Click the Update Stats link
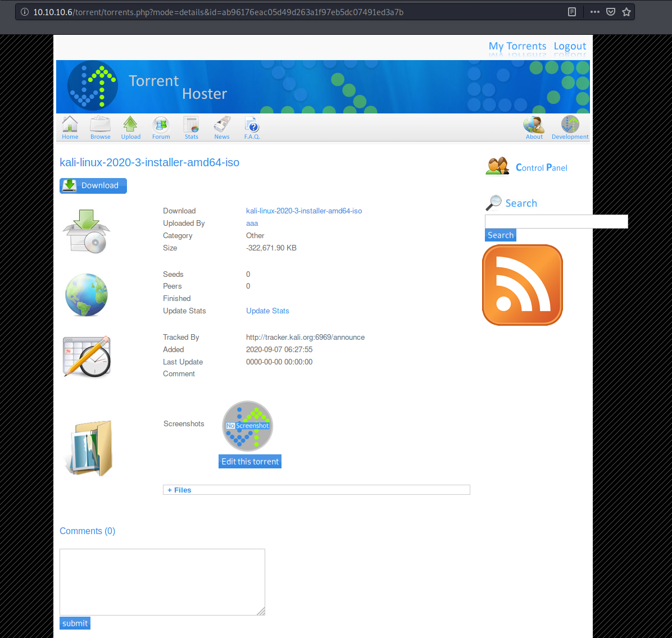The image size is (672, 638). click(267, 311)
